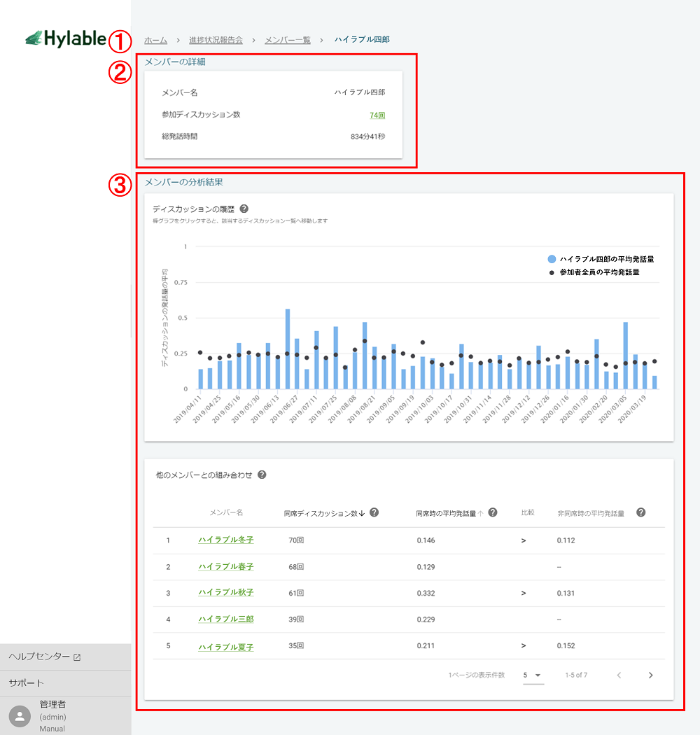Open the 74回 discussion count link
Screen dimensions: 700x735
point(377,115)
